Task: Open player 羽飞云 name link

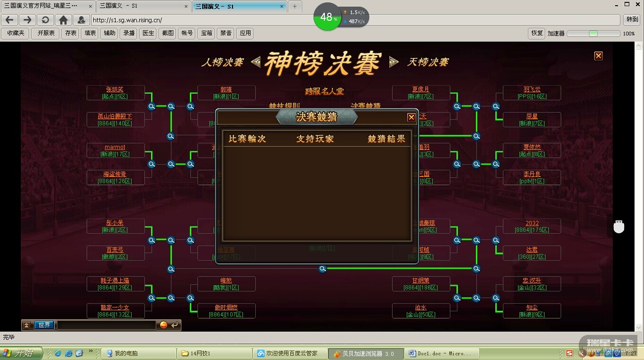Action: (x=532, y=89)
